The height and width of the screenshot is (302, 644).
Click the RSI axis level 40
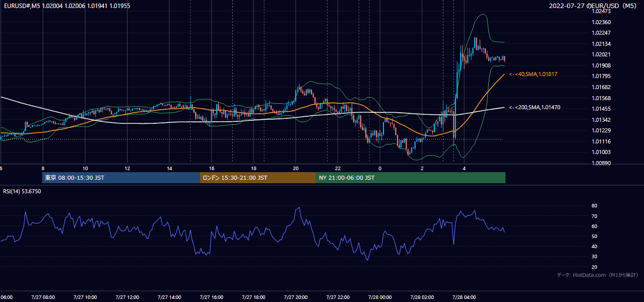[595, 246]
